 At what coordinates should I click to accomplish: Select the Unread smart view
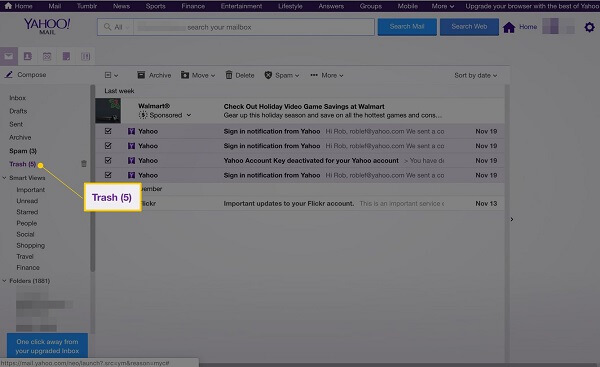27,201
